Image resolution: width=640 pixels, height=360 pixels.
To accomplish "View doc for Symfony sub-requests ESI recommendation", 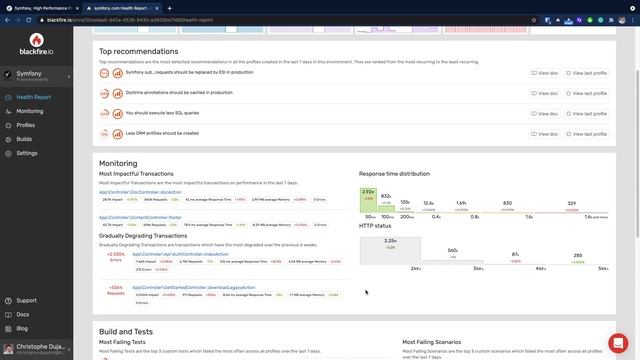I will pyautogui.click(x=544, y=73).
